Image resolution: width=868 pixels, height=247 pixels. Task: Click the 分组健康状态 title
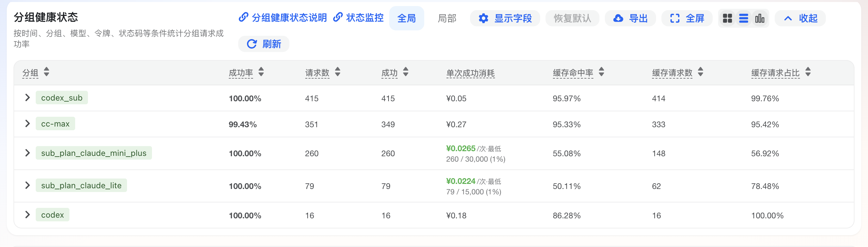(x=46, y=17)
